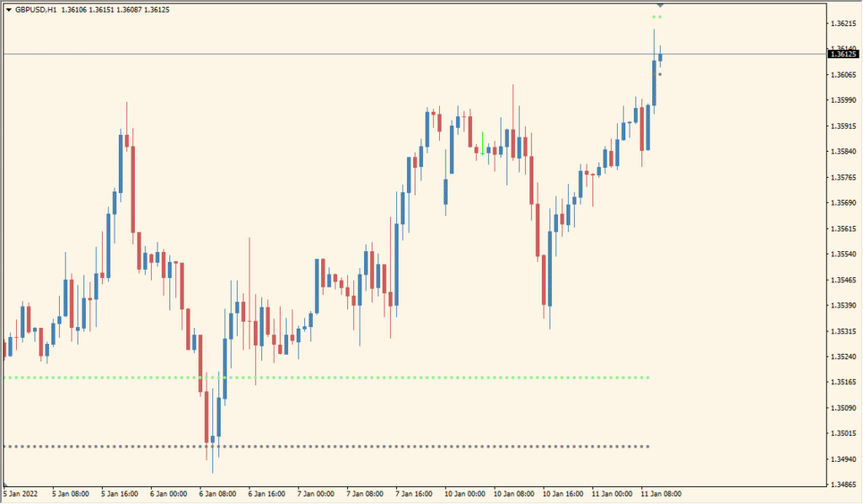This screenshot has width=863, height=504.
Task: Select the horizontal bid price line
Action: [415, 54]
